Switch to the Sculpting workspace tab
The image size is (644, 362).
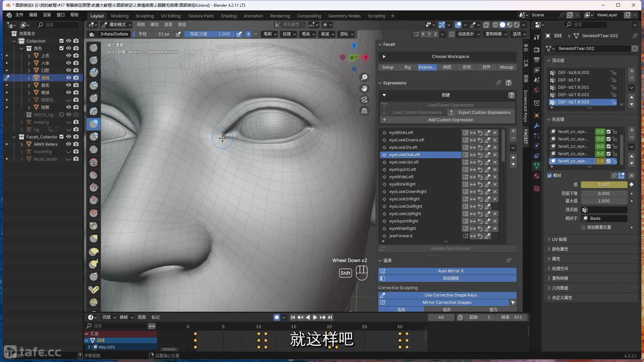(x=145, y=16)
